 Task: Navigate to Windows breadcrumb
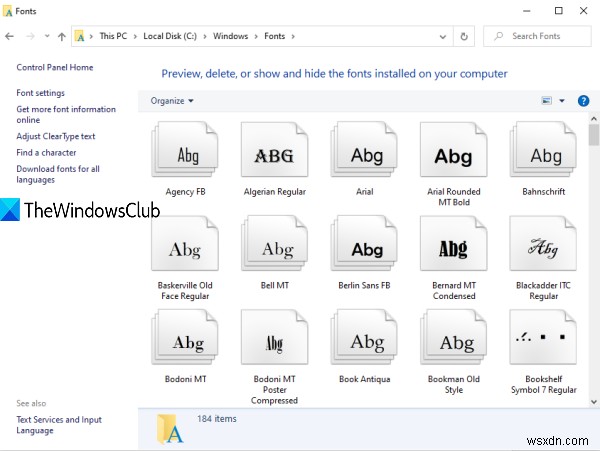coord(230,36)
